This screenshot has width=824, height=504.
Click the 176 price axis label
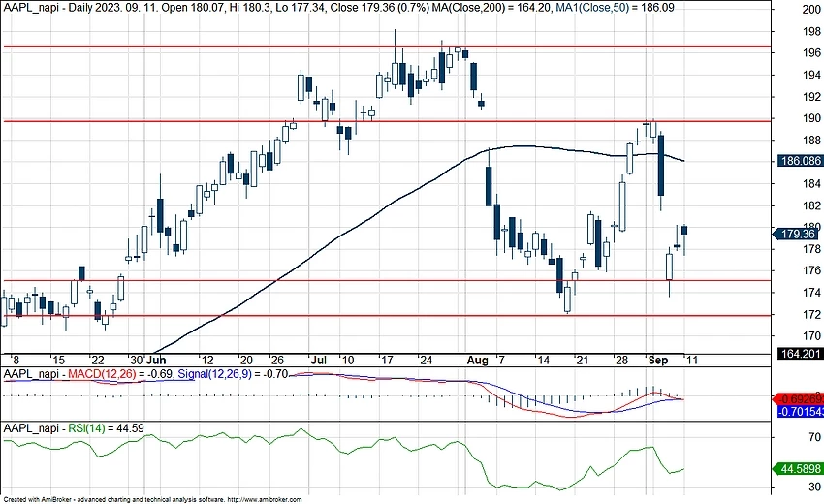click(811, 270)
